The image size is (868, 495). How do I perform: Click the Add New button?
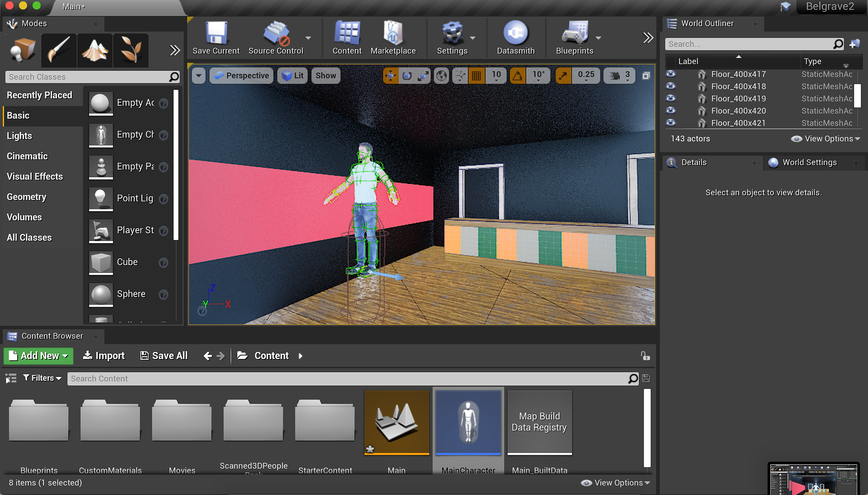[38, 356]
